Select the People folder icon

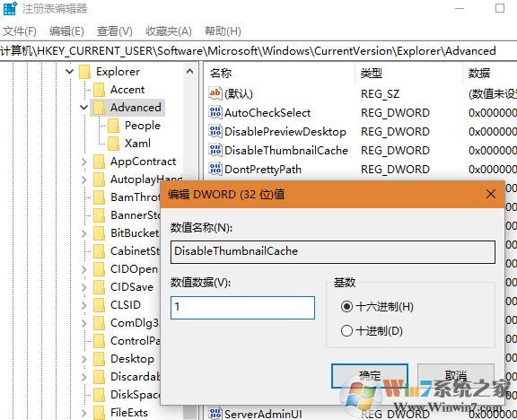pos(113,126)
